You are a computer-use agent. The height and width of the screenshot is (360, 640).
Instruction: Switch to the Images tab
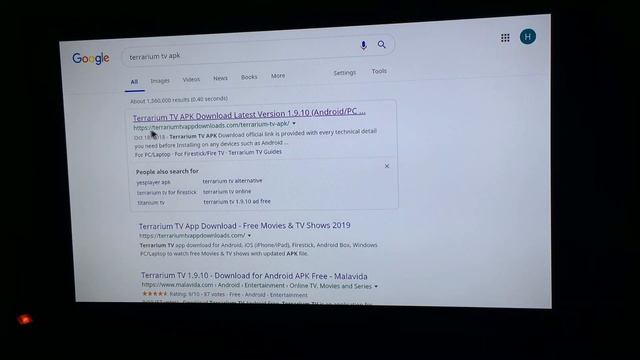(x=160, y=80)
